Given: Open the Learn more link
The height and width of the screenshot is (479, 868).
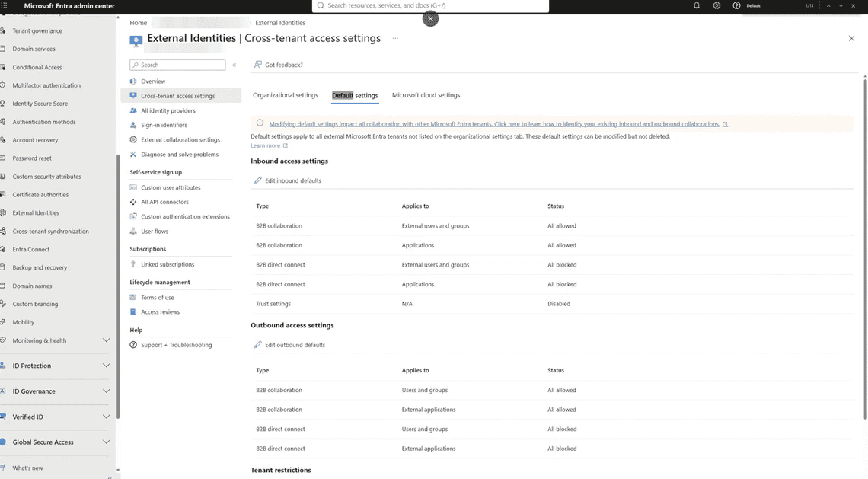Looking at the screenshot, I should point(265,145).
